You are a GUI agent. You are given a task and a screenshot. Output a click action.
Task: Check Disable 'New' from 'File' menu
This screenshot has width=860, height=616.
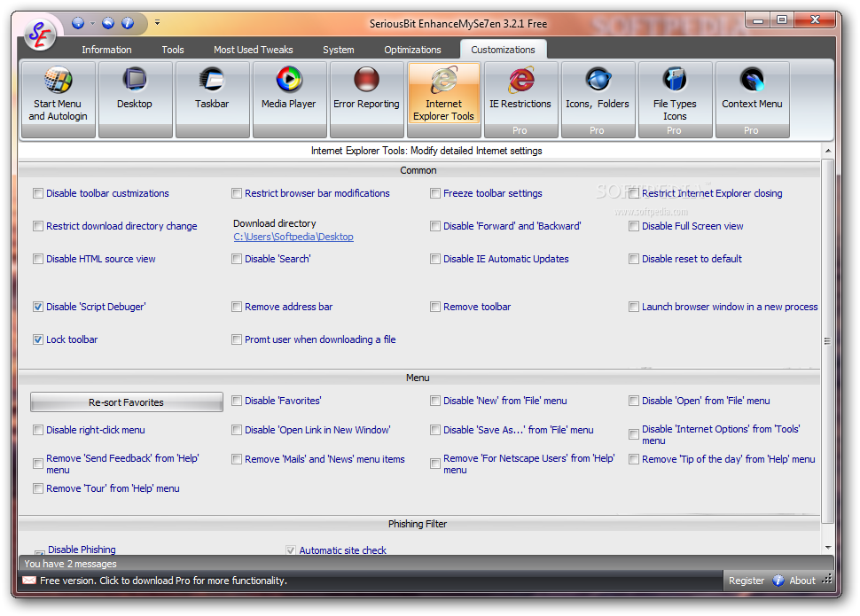435,401
